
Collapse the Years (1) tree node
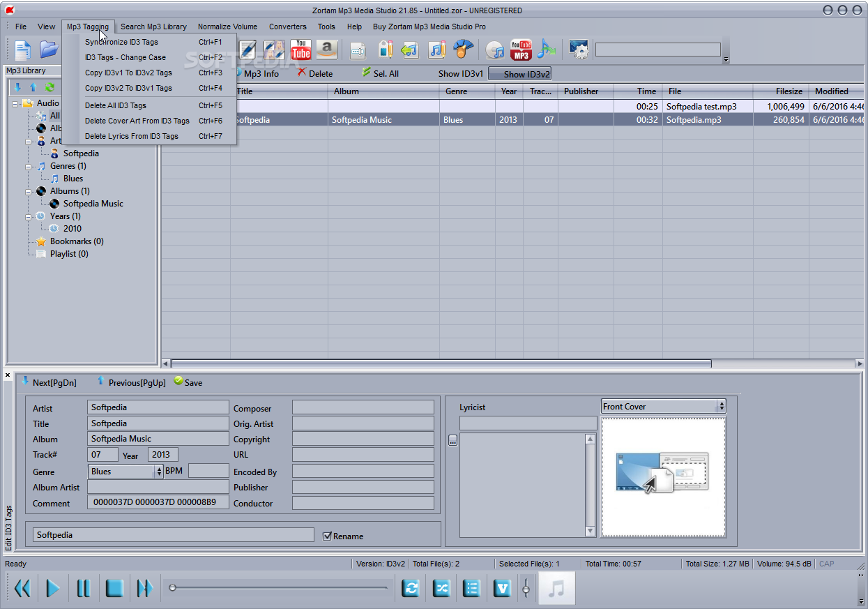click(29, 216)
